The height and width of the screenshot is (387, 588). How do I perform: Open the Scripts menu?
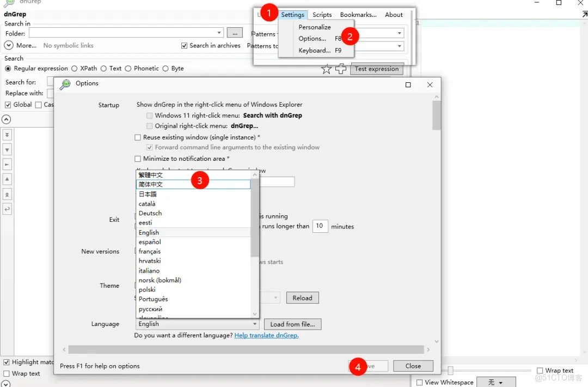pyautogui.click(x=322, y=15)
